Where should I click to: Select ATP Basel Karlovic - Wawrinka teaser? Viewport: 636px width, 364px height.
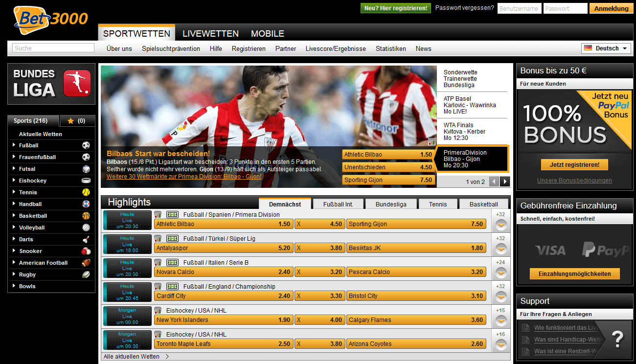pos(473,105)
